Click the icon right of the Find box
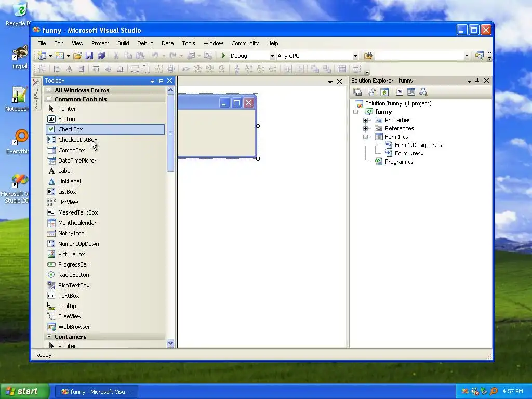The width and height of the screenshot is (532, 399). click(x=479, y=56)
